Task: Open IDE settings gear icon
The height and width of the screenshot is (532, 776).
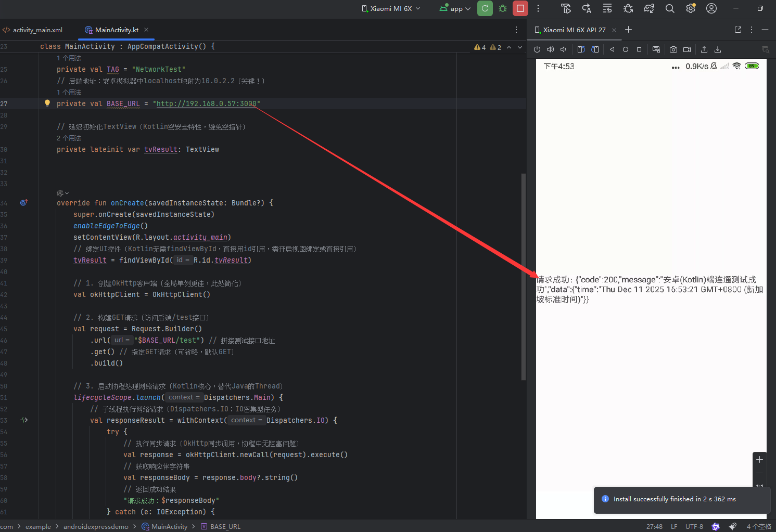Action: point(691,8)
